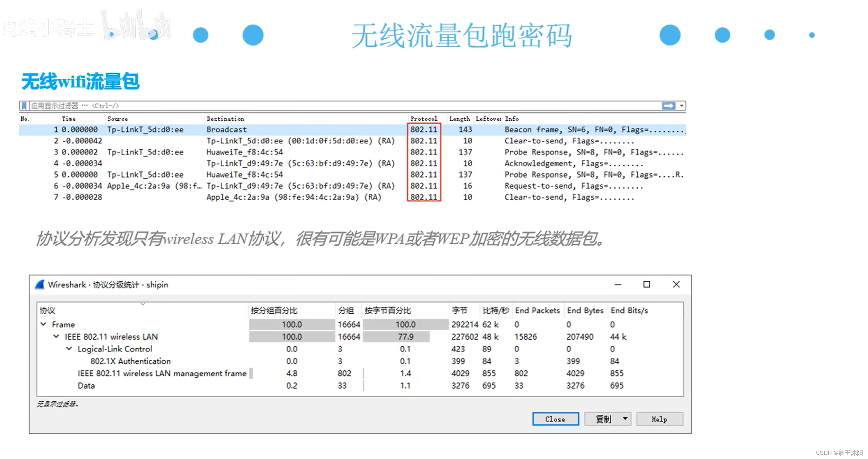The height and width of the screenshot is (459, 868).
Task: Maximize the protocol hierarchy dialog
Action: coord(647,285)
